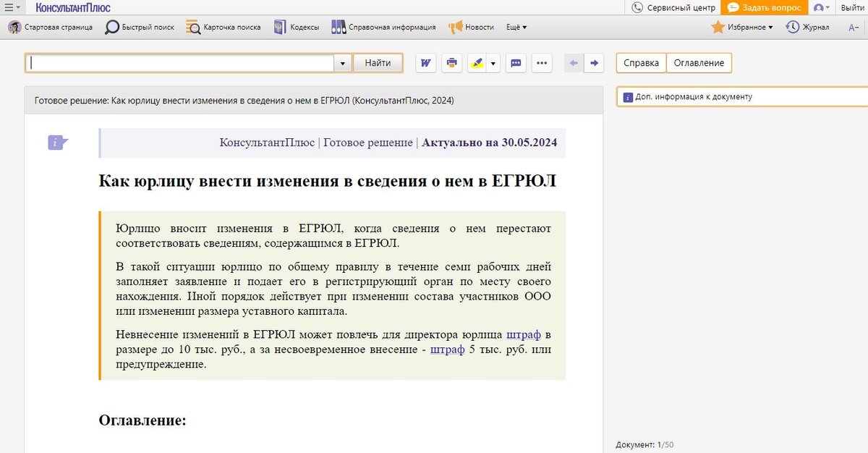This screenshot has height=453, width=868.
Task: Follow the first штраф hyperlink
Action: point(524,334)
